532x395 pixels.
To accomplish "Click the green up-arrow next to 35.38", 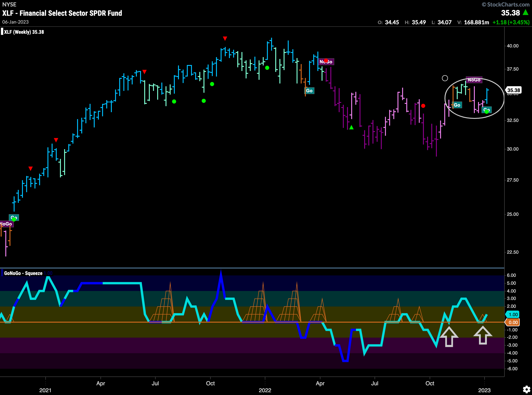I will pyautogui.click(x=526, y=12).
